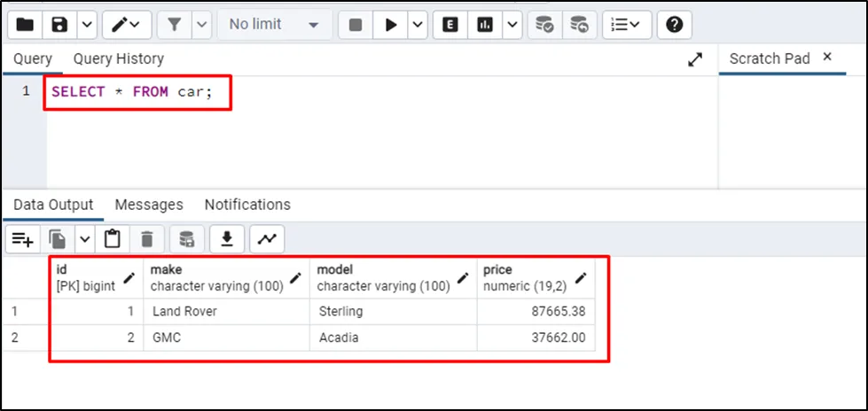The width and height of the screenshot is (868, 411).
Task: Switch to the Query History tab
Action: [118, 58]
